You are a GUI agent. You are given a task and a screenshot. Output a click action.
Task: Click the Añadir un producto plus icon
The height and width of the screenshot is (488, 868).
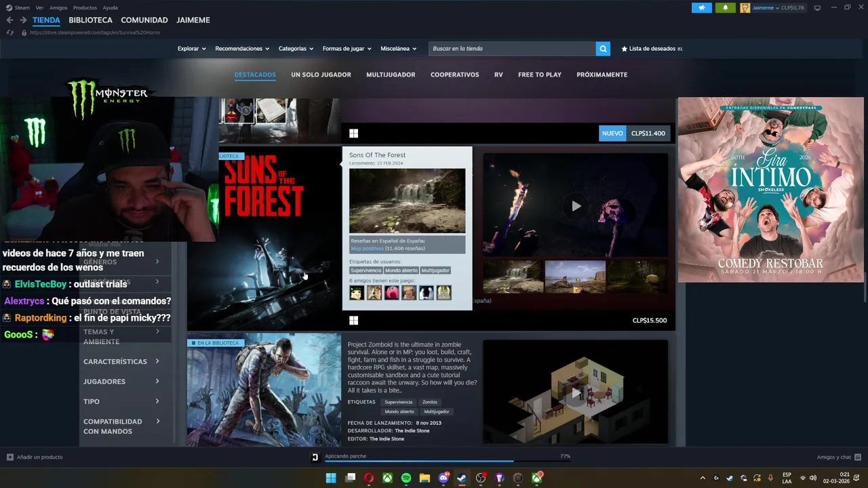[x=9, y=457]
